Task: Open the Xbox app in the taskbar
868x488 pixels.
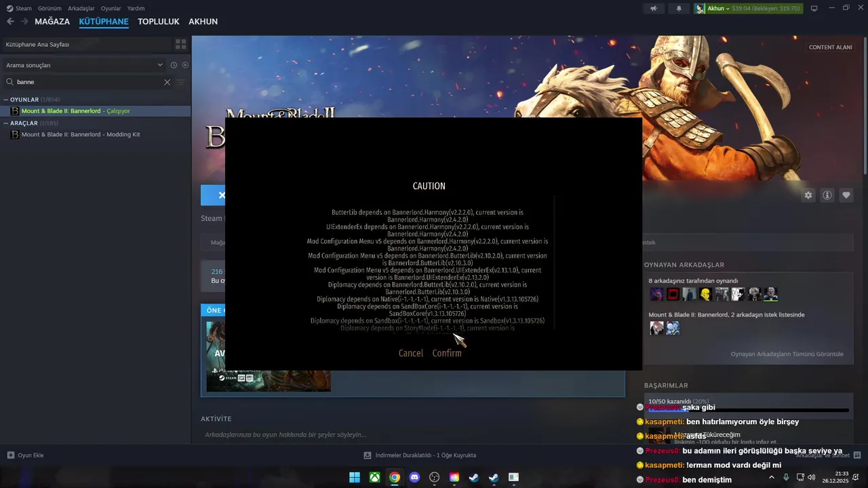Action: coord(374,477)
